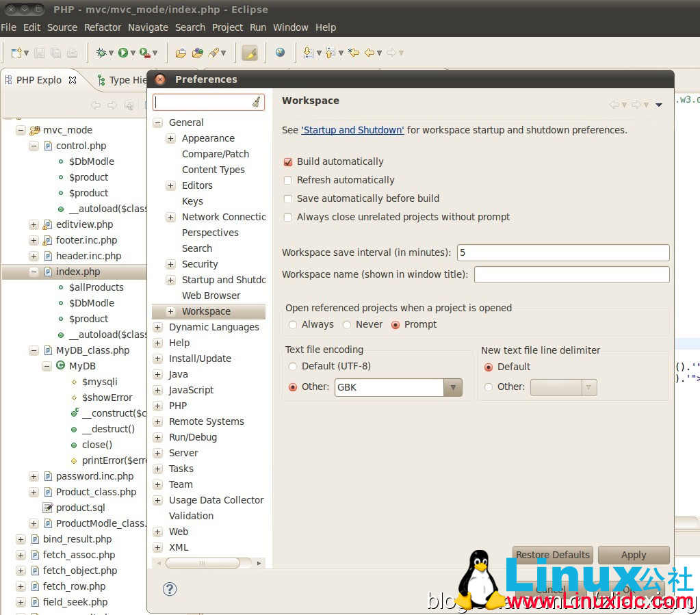The height and width of the screenshot is (615, 700).
Task: Click the Startup and Shutdown link
Action: coord(352,129)
